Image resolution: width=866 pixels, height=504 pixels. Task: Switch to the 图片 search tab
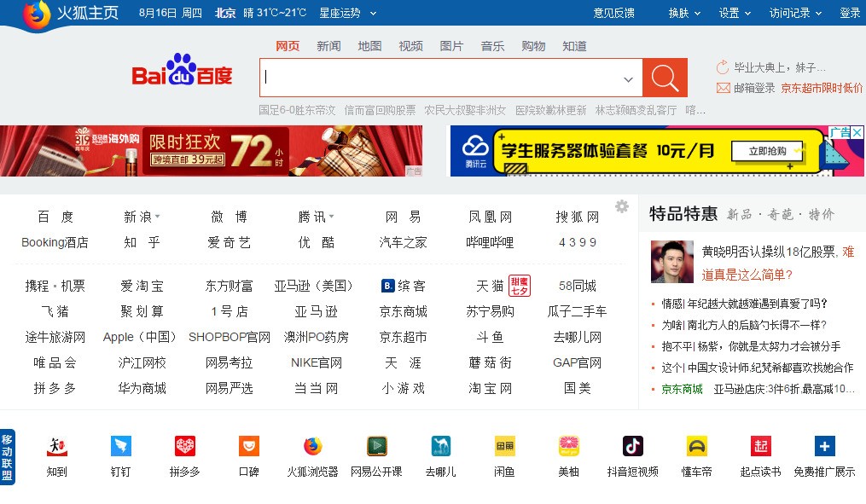point(452,46)
